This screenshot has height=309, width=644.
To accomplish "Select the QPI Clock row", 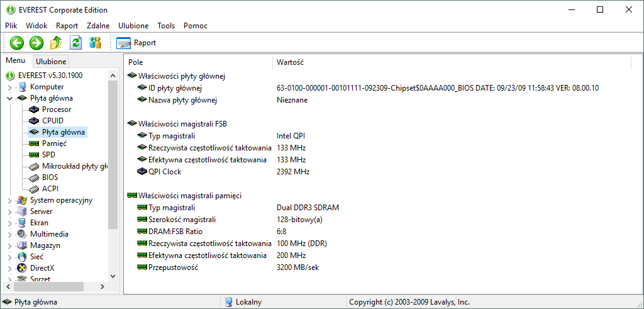I will pyautogui.click(x=164, y=172).
